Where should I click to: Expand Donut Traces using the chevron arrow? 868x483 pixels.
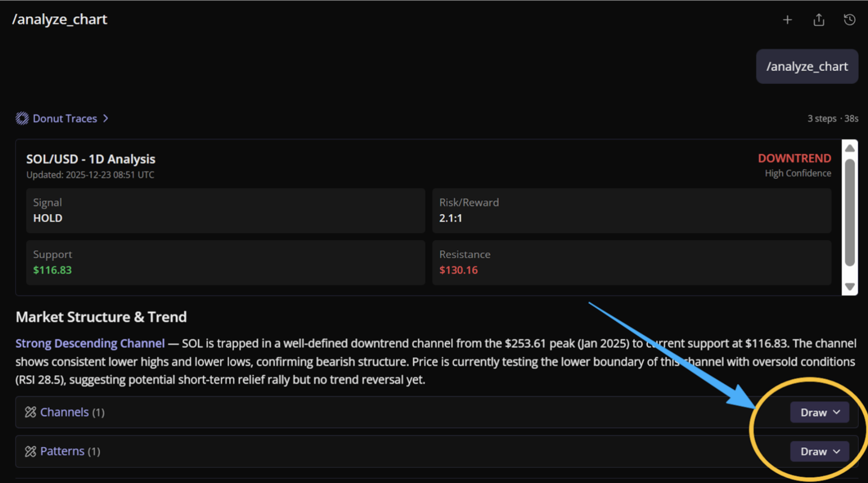pyautogui.click(x=106, y=119)
